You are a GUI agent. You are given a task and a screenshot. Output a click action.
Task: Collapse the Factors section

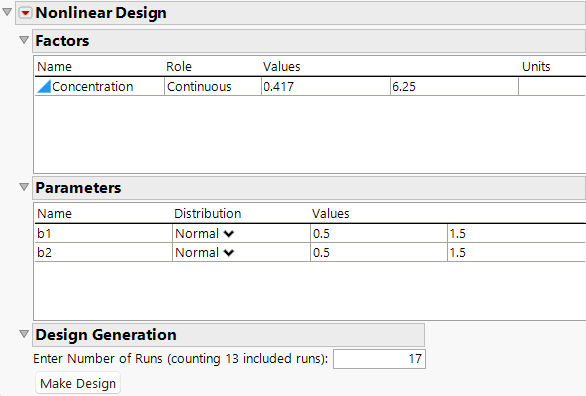[24, 40]
